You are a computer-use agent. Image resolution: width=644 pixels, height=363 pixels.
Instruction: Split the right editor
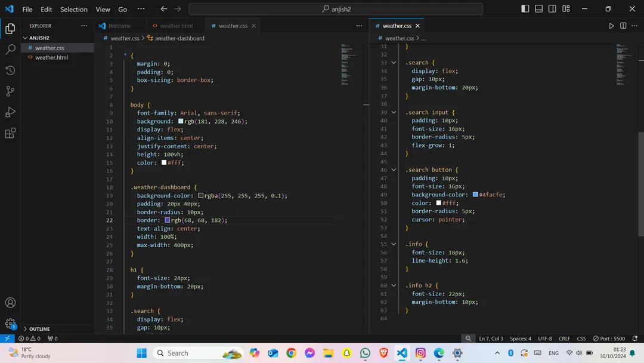coord(623,26)
